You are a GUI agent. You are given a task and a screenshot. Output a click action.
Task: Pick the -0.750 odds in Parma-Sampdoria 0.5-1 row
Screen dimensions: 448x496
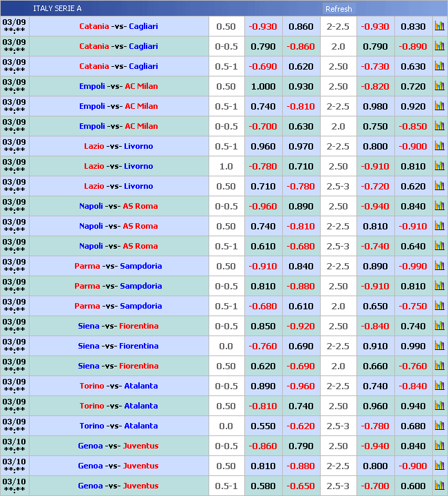click(413, 306)
